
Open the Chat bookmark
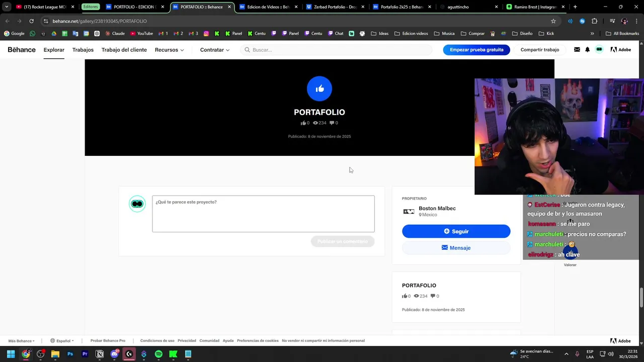[335, 34]
